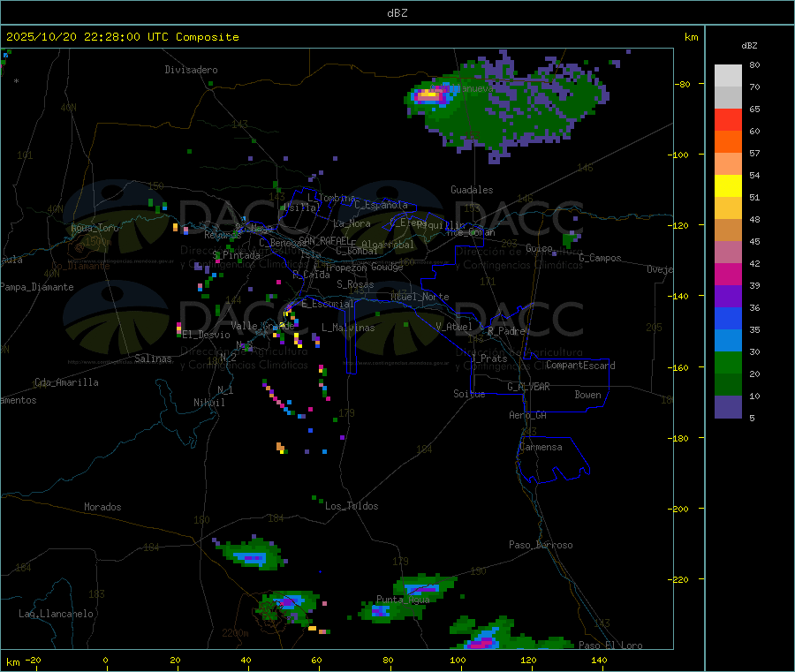Click the dBZ legend heading
795x672 pixels.
[749, 46]
